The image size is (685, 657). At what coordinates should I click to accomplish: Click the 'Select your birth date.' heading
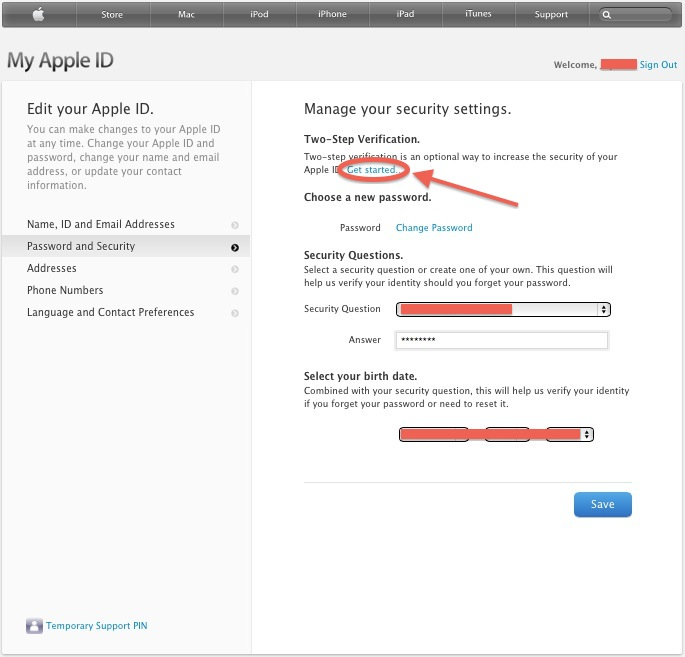360,376
